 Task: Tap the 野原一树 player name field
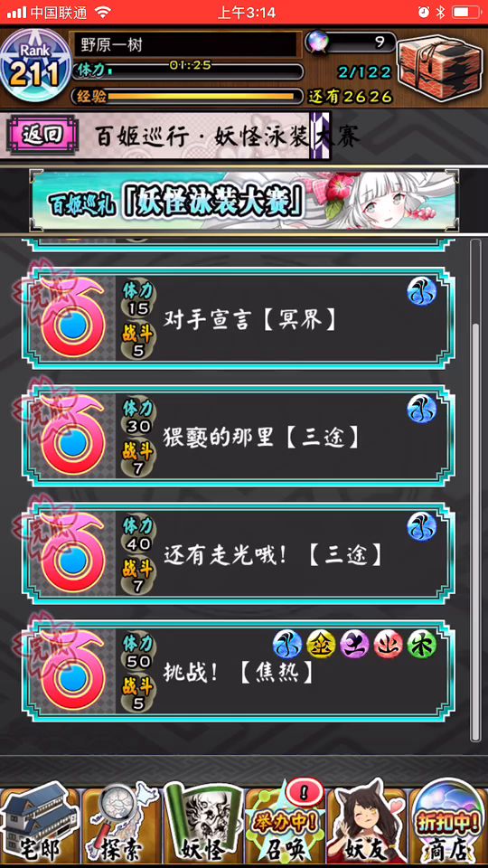click(x=183, y=44)
